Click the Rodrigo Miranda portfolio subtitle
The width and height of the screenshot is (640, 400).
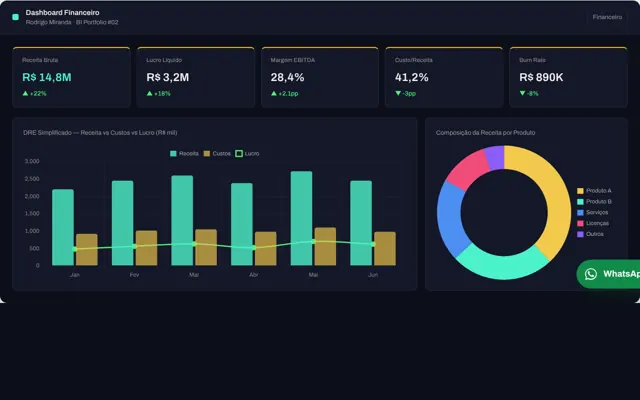[x=72, y=22]
